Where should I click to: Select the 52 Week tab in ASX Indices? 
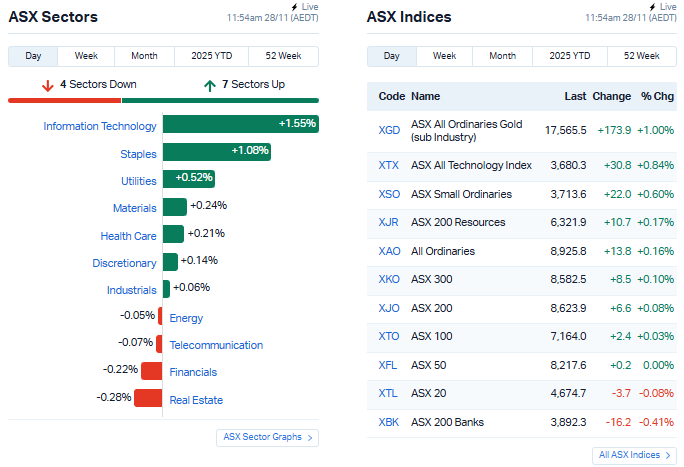click(x=641, y=56)
